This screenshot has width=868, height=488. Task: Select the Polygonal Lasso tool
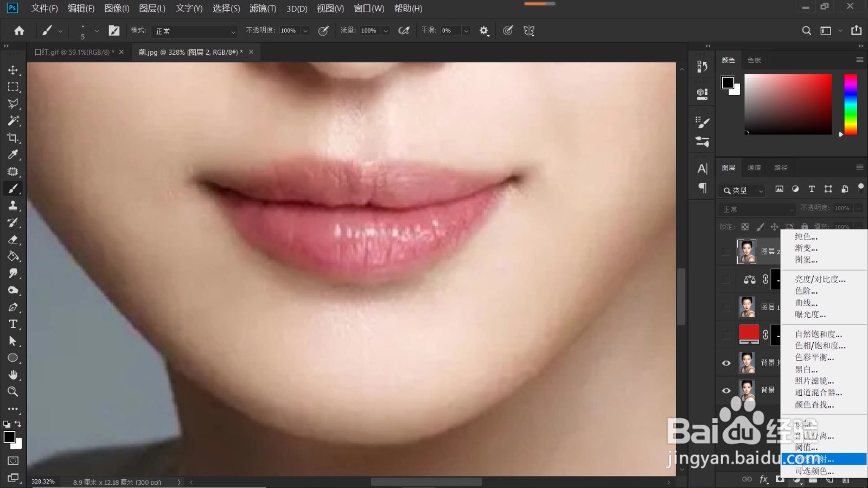pos(13,104)
